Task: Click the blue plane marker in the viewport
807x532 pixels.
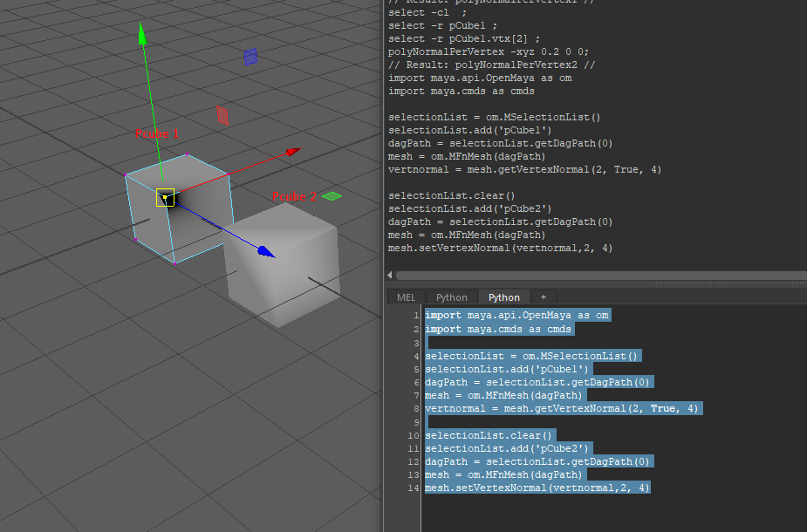Action: [x=250, y=56]
